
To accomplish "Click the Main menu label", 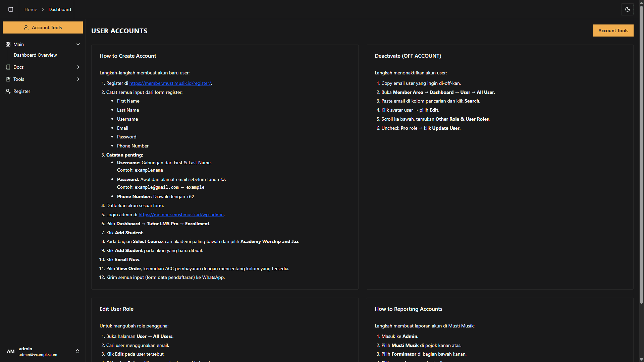I will (x=18, y=44).
